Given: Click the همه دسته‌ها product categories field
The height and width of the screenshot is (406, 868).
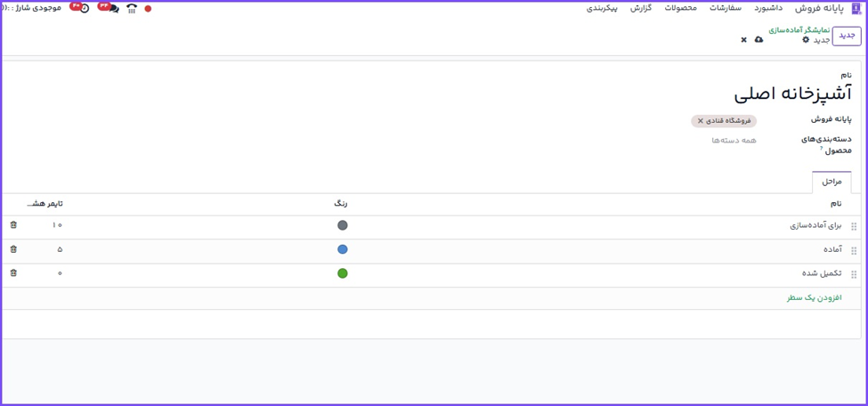Looking at the screenshot, I should click(x=734, y=141).
